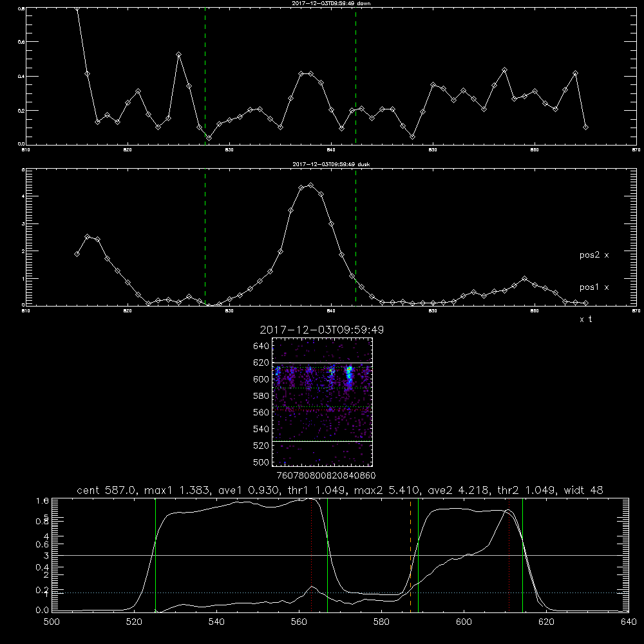Click the 'pos2 x' label
This screenshot has width=644, height=644.
(x=594, y=255)
